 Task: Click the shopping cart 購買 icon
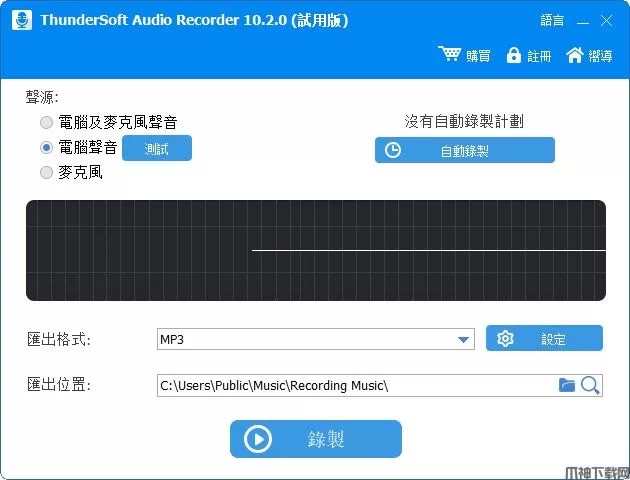click(x=450, y=54)
